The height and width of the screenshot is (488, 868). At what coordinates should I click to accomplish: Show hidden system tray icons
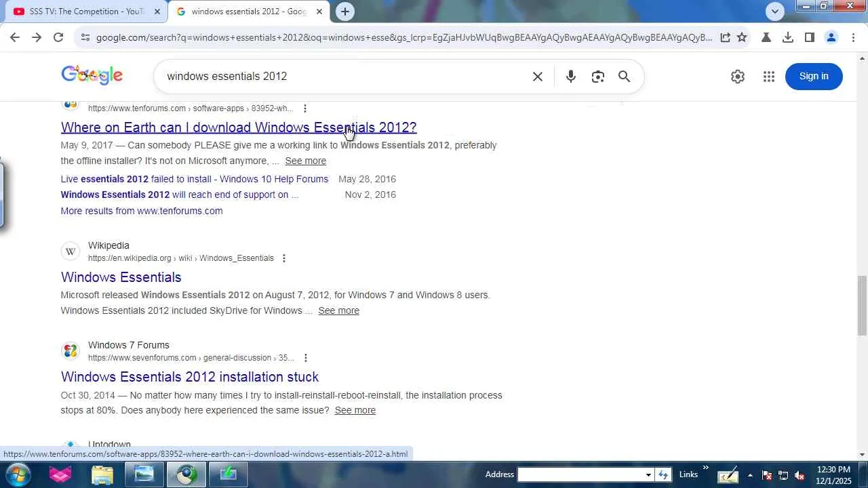point(750,475)
